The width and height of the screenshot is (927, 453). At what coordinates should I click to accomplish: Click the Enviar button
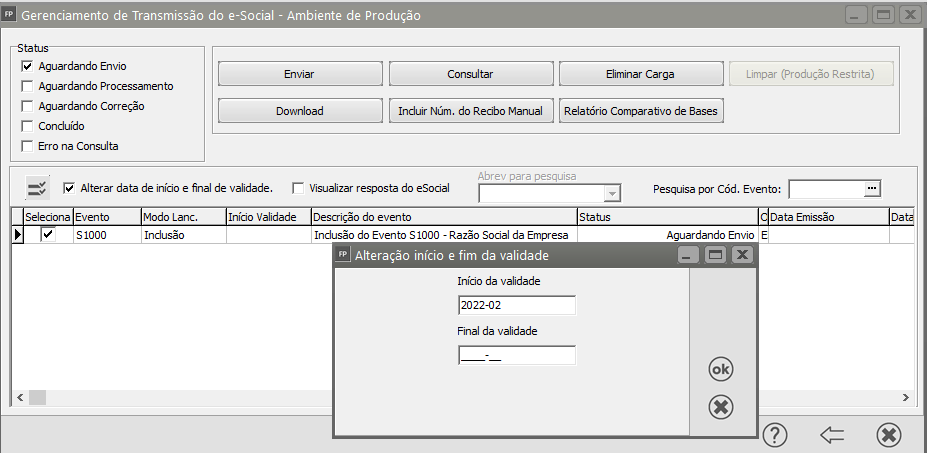coord(299,74)
